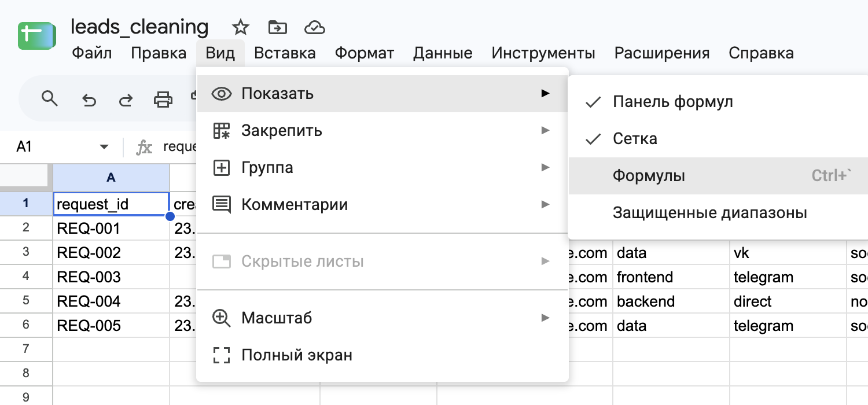Open the Правка menu
This screenshot has height=405, width=868.
tap(159, 53)
